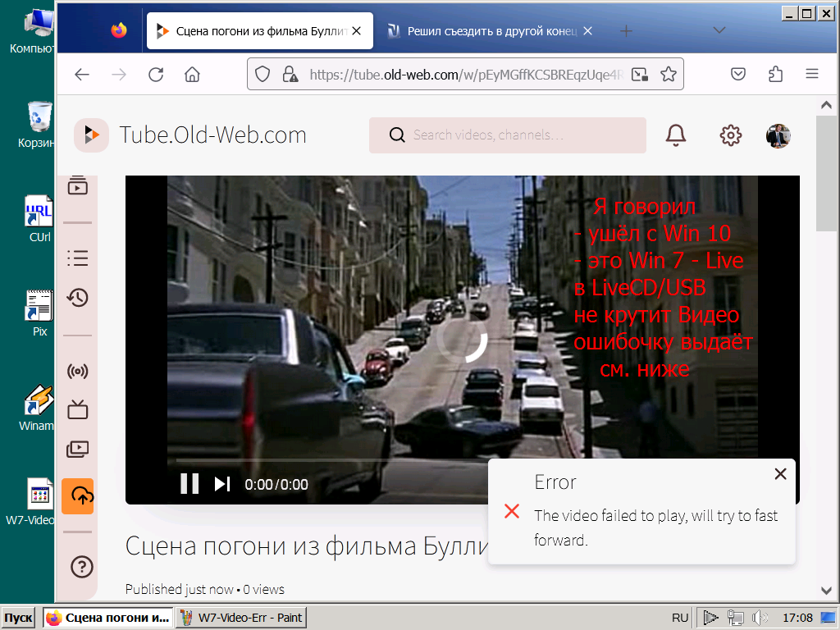
Task: Reload the current page
Action: click(x=156, y=75)
